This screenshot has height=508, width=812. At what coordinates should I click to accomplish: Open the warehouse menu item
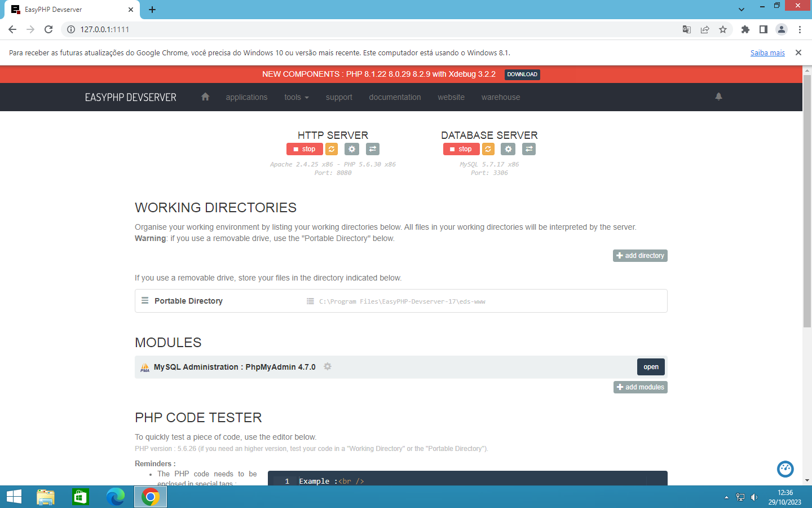point(501,97)
